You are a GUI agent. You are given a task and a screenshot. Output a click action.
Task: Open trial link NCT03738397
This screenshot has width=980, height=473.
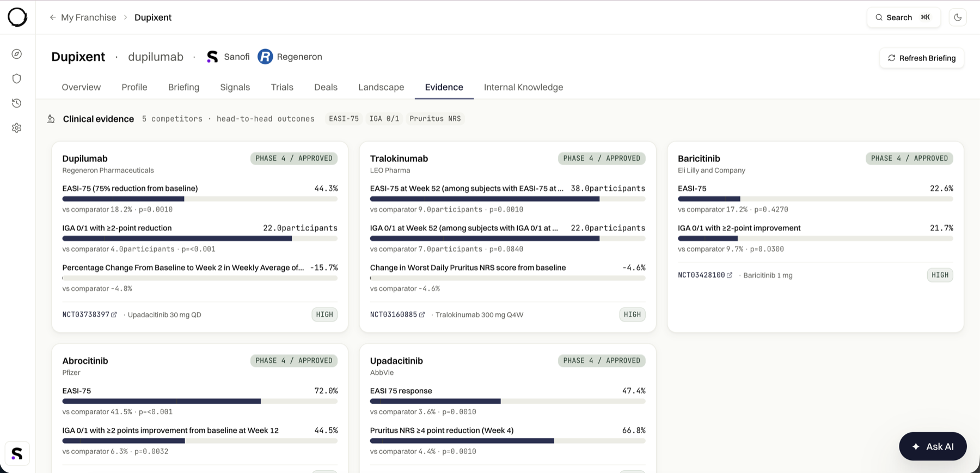point(86,315)
